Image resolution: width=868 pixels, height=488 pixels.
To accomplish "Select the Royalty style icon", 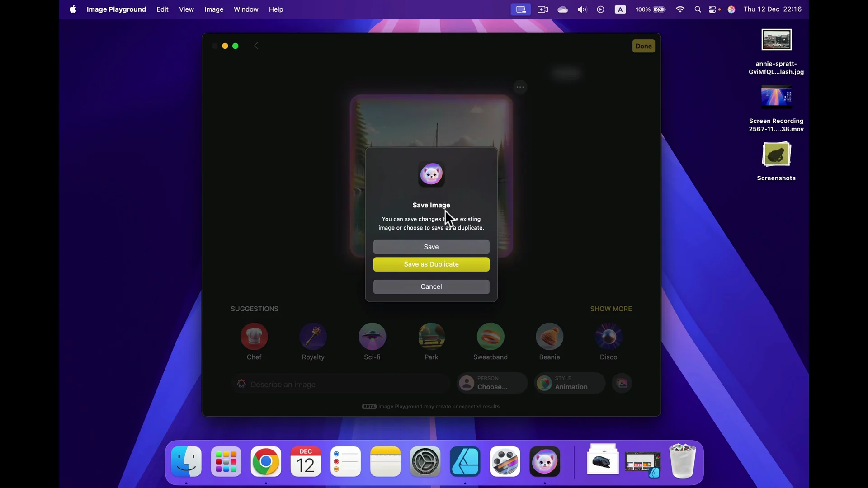I will coord(313,336).
